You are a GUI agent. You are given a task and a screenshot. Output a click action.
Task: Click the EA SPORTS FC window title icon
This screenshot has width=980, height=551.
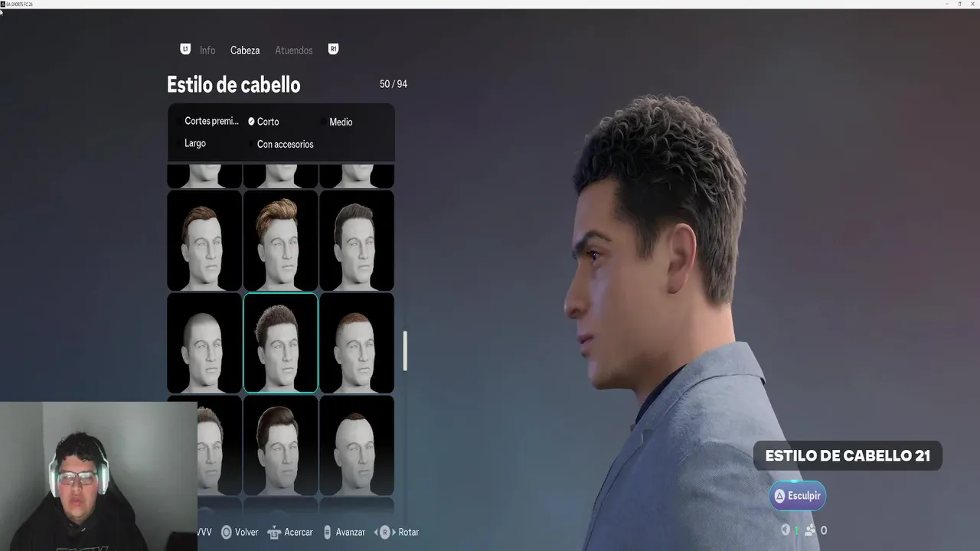[x=3, y=4]
